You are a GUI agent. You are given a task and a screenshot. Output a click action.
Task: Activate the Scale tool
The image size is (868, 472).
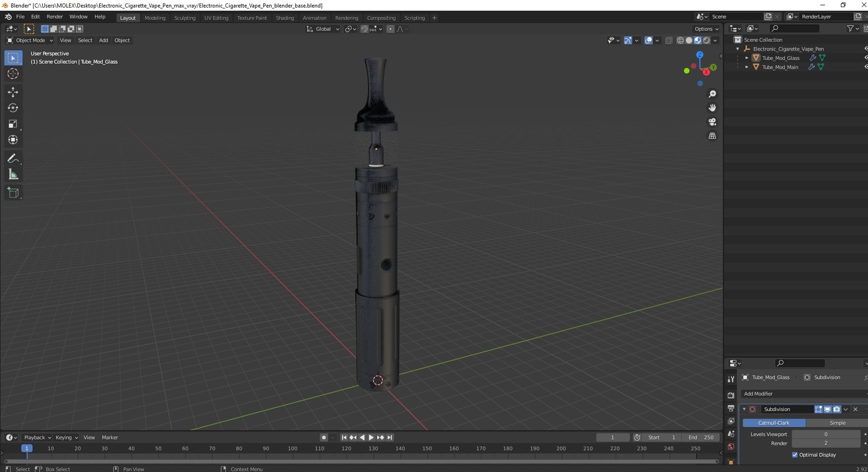click(13, 124)
